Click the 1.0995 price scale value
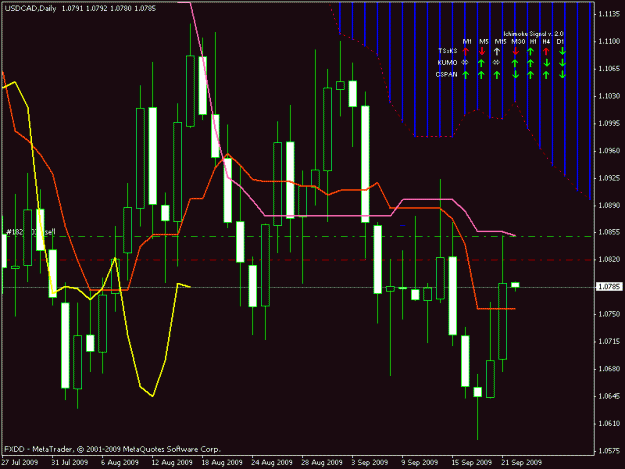Viewport: 625px width, 469px height. pyautogui.click(x=609, y=123)
